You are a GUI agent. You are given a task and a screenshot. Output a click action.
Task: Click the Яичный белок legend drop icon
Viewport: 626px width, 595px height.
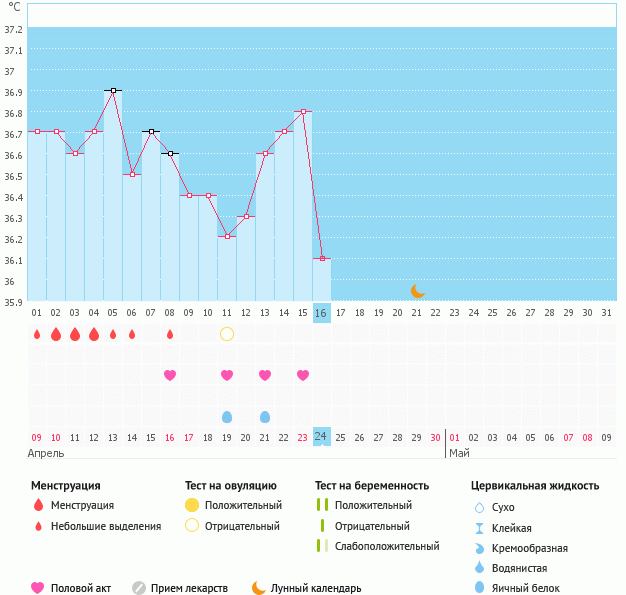[x=479, y=588]
